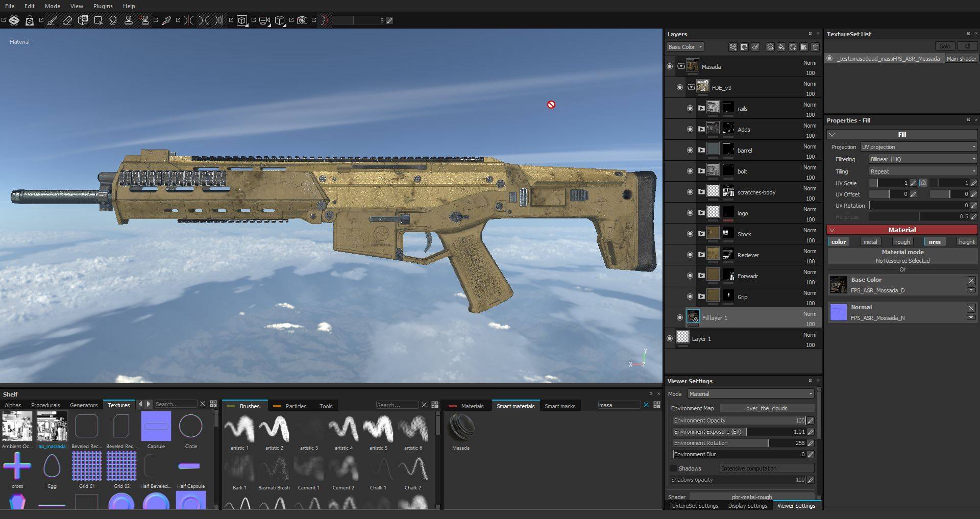This screenshot has height=519, width=980.
Task: Click the over_the_clouds environment map button
Action: point(767,408)
